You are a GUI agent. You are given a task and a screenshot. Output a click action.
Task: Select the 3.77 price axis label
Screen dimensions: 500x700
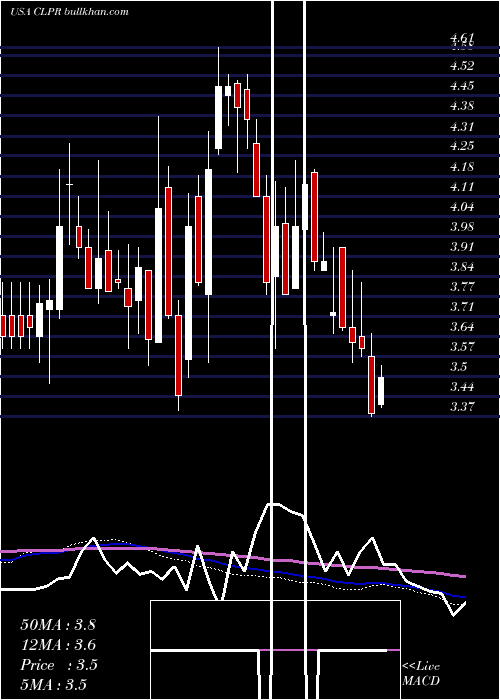462,287
